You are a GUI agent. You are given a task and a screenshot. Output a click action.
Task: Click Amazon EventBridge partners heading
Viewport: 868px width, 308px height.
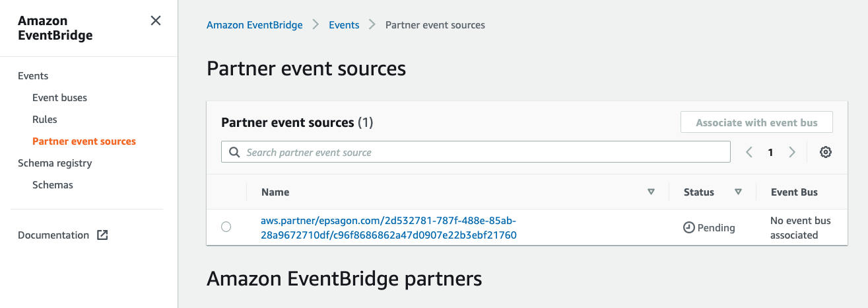(x=345, y=279)
